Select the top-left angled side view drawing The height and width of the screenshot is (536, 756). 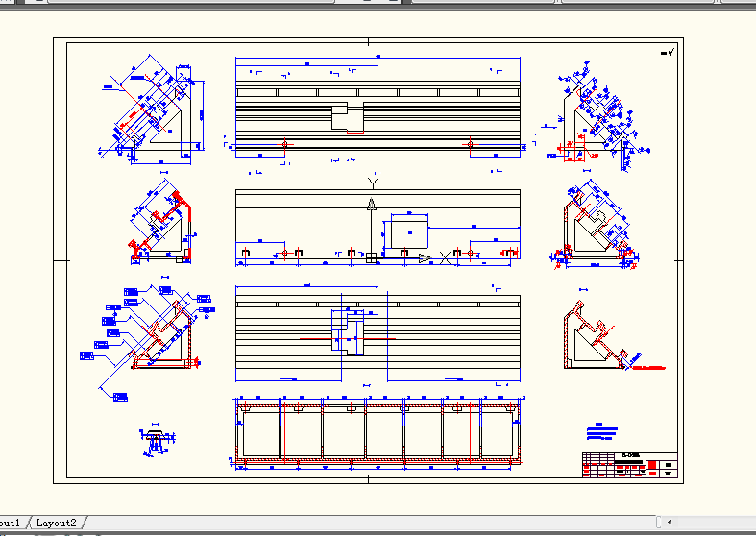(x=152, y=110)
